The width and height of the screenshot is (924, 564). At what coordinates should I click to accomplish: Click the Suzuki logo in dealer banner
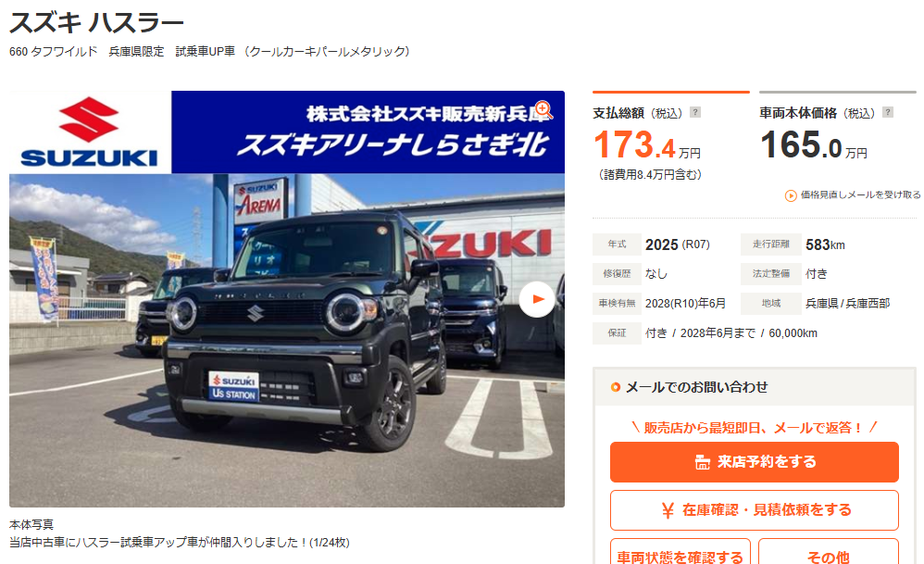[x=90, y=132]
